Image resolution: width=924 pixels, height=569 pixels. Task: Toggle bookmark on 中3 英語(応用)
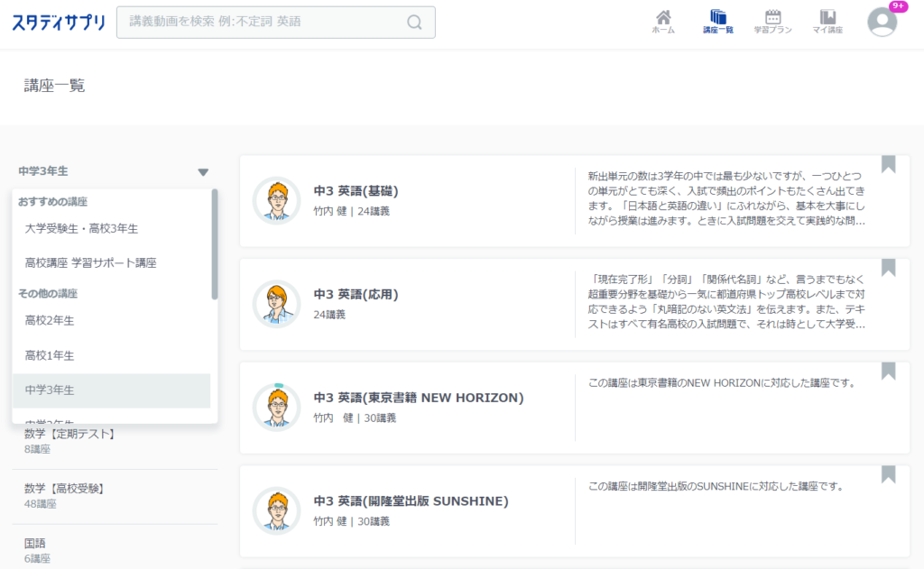click(888, 268)
